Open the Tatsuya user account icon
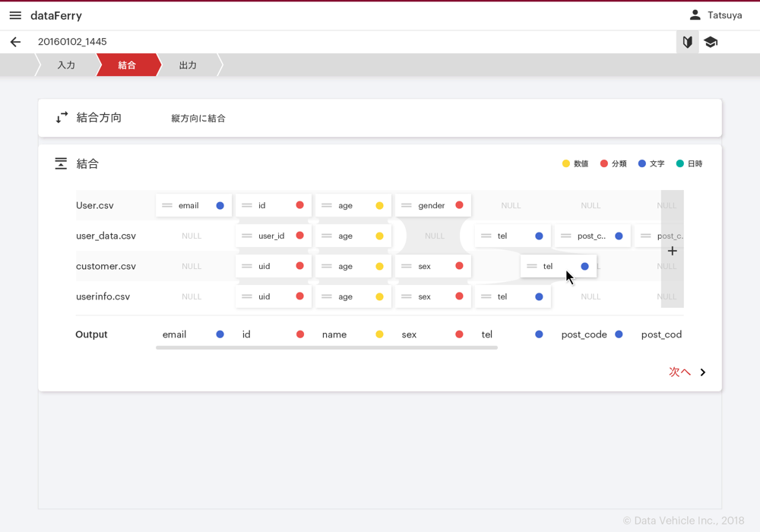Viewport: 760px width, 532px height. [x=695, y=15]
